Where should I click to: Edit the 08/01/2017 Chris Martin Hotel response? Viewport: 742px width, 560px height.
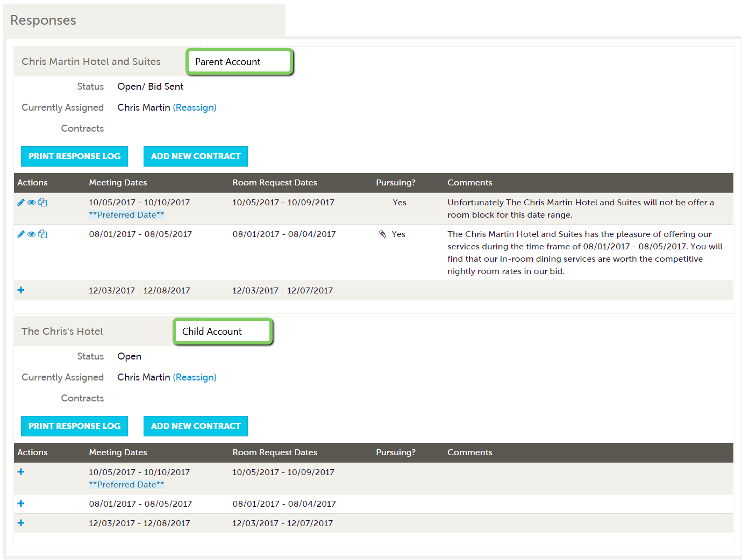21,234
